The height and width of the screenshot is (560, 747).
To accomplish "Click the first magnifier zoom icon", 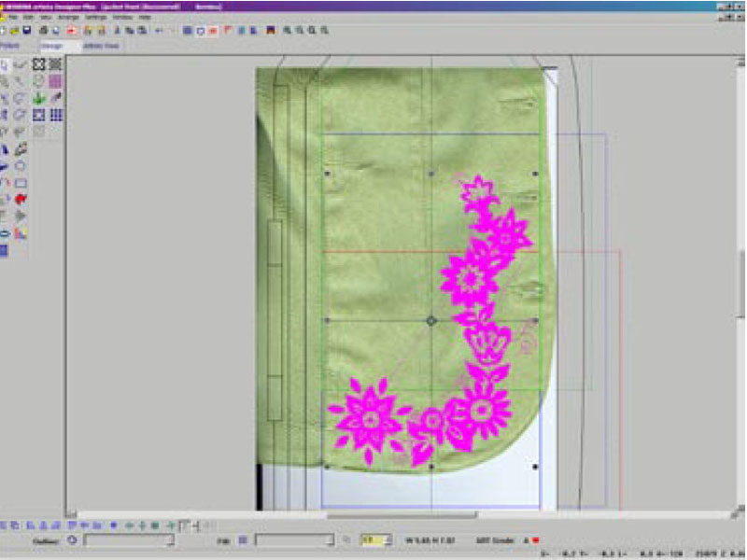I will [x=289, y=30].
